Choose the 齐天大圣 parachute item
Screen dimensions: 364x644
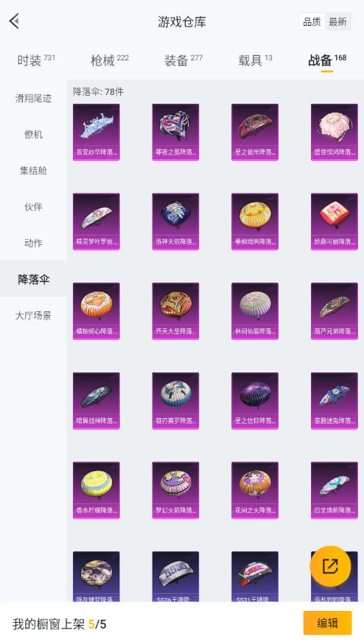175,311
